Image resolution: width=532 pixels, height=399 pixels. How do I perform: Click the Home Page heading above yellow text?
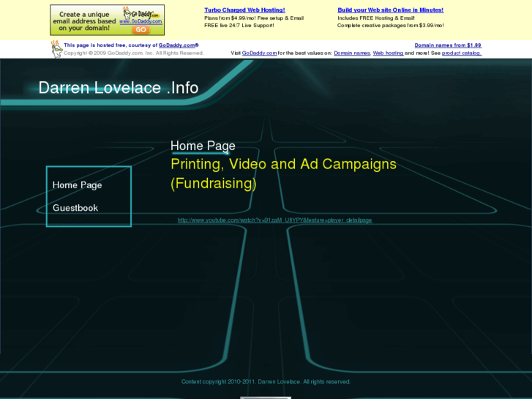click(x=203, y=146)
